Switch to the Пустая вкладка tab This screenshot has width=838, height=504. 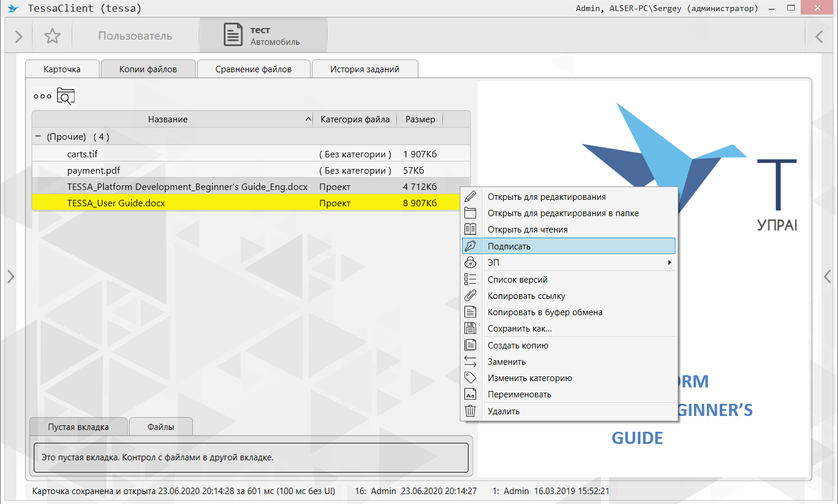(x=78, y=427)
